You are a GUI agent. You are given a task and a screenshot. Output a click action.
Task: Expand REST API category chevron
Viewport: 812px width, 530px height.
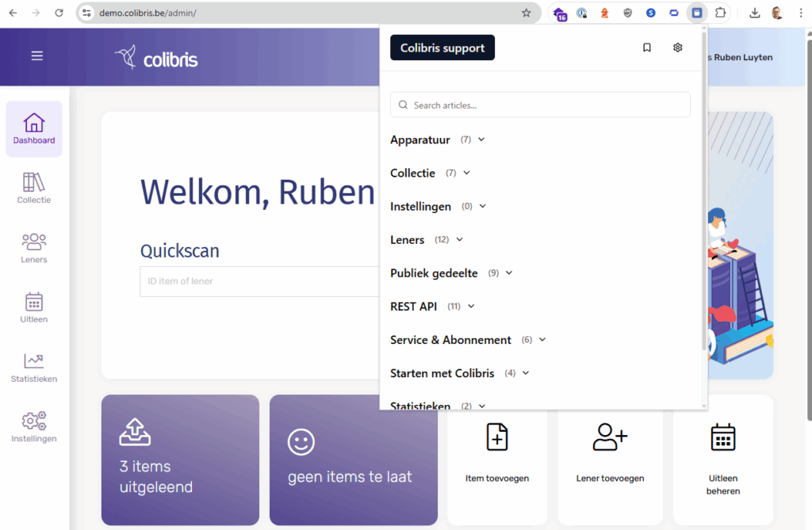471,307
